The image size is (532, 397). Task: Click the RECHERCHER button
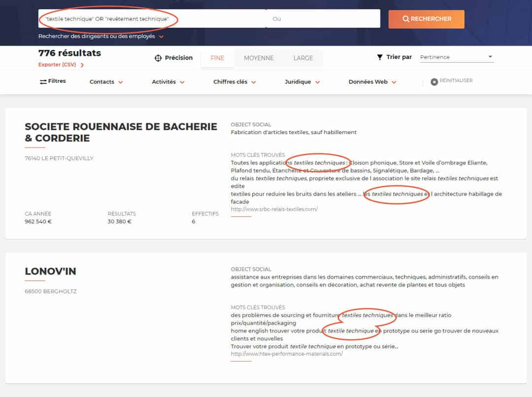tap(427, 19)
